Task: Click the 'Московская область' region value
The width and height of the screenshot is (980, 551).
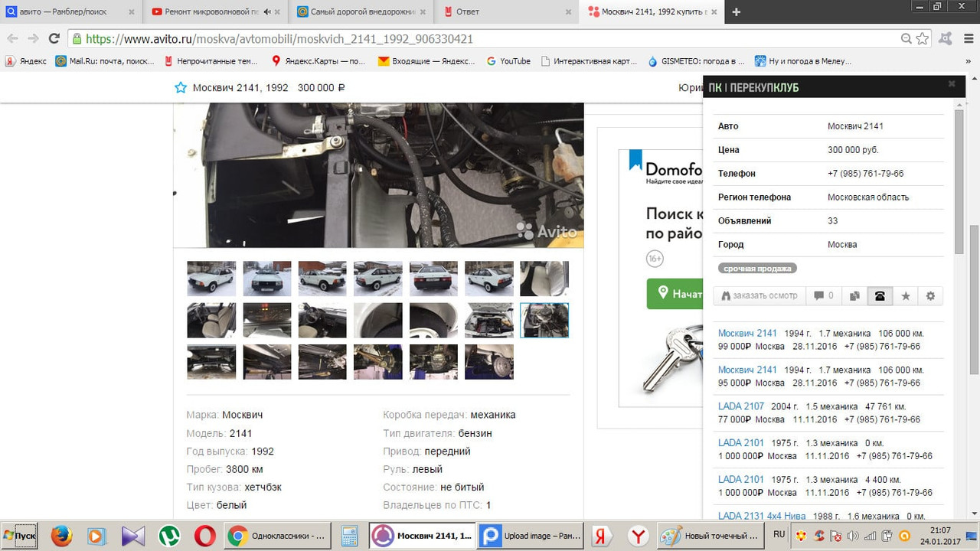Action: [868, 197]
